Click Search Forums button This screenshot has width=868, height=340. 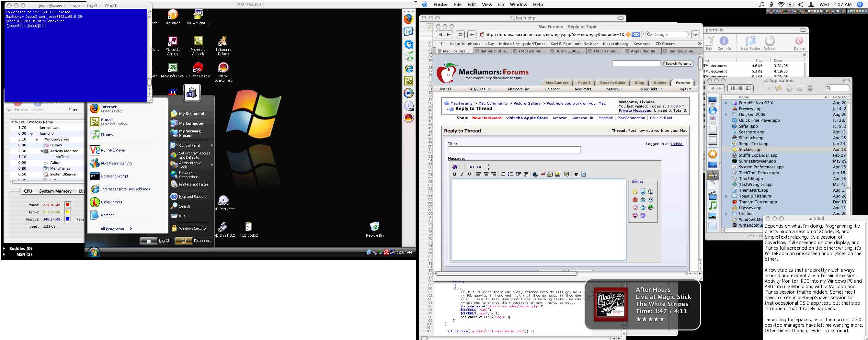[678, 63]
